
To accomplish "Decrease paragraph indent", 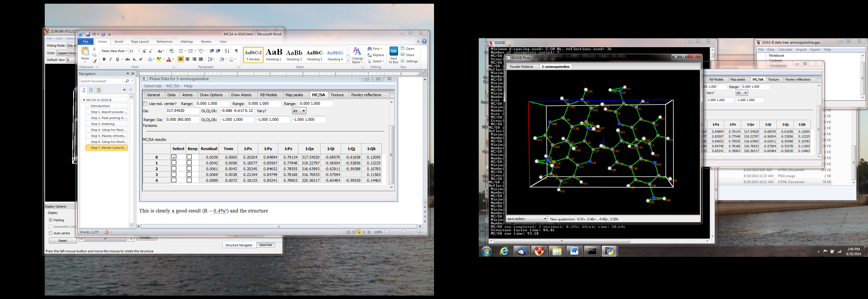I will tap(212, 51).
